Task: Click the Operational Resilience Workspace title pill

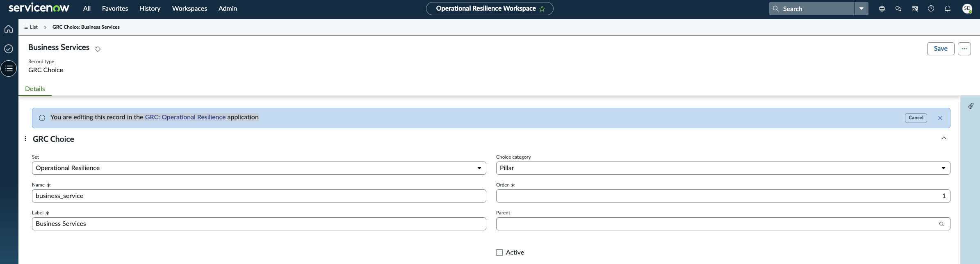Action: point(490,9)
